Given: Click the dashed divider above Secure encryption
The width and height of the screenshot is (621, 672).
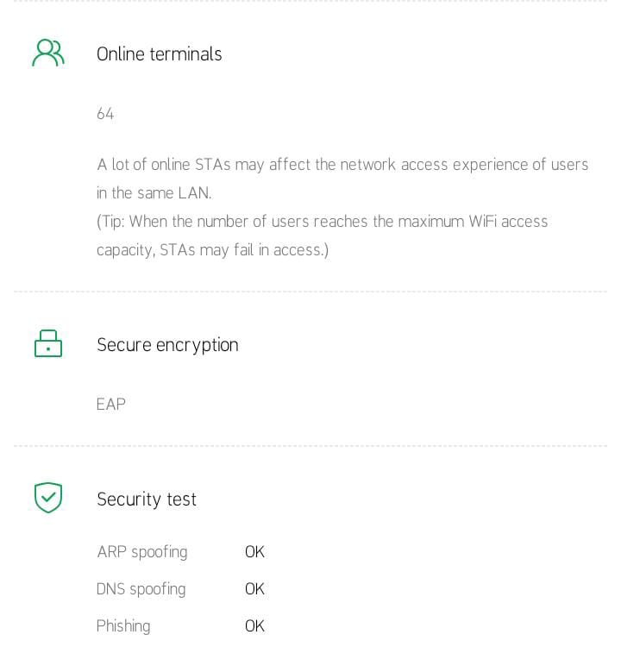Looking at the screenshot, I should (310, 292).
